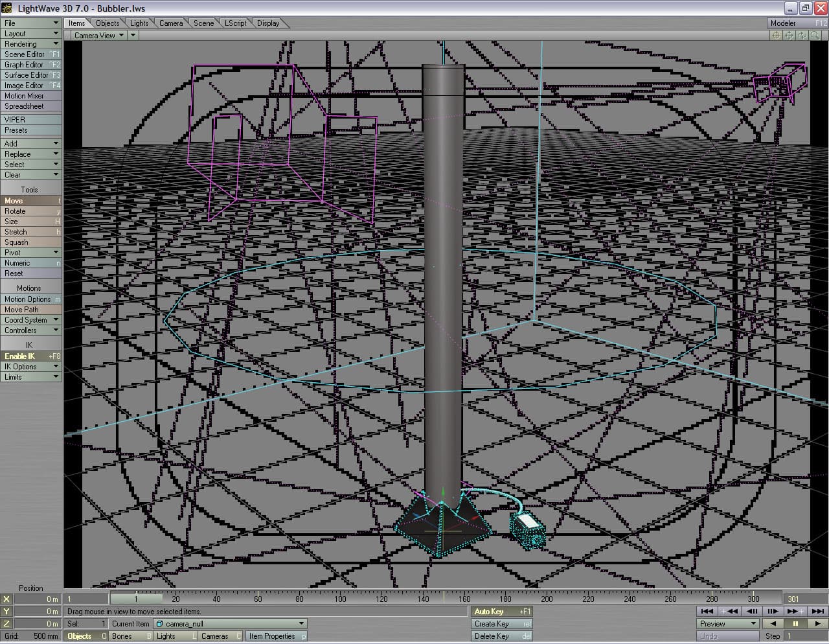829x644 pixels.
Task: Open the Image Editor
Action: pyautogui.click(x=31, y=86)
